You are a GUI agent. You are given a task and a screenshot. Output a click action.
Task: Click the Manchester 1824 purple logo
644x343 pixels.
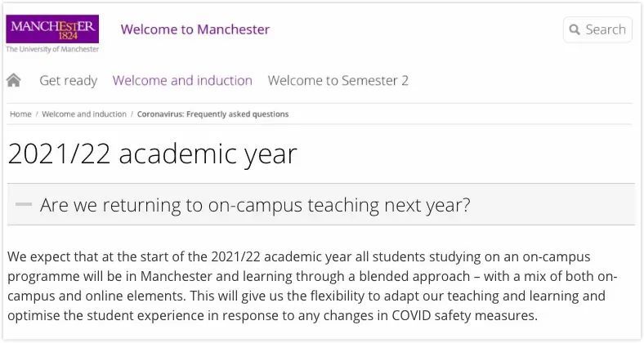click(52, 29)
